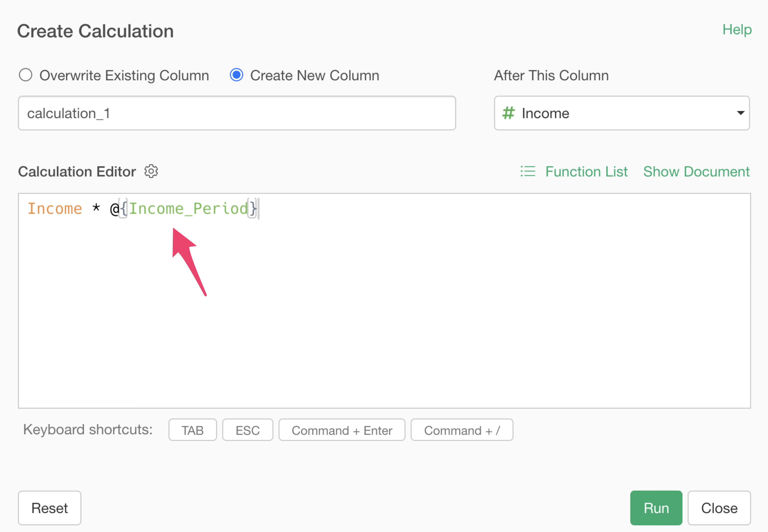Viewport: 768px width, 532px height.
Task: Open the Function List
Action: [586, 172]
